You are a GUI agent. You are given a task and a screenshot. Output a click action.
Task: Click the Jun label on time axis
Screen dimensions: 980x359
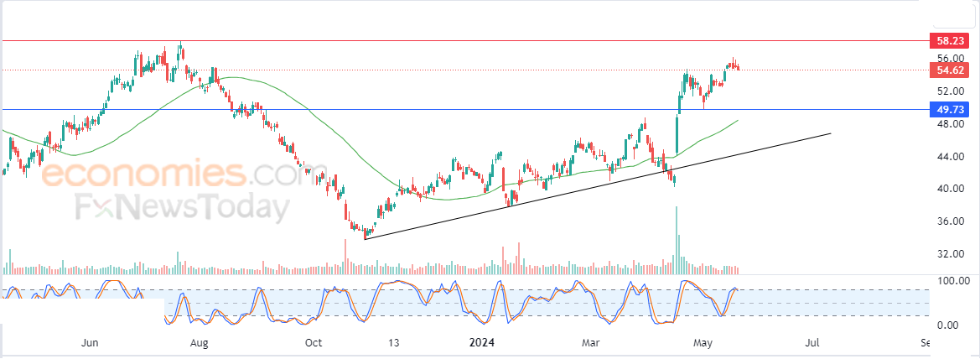(x=91, y=343)
